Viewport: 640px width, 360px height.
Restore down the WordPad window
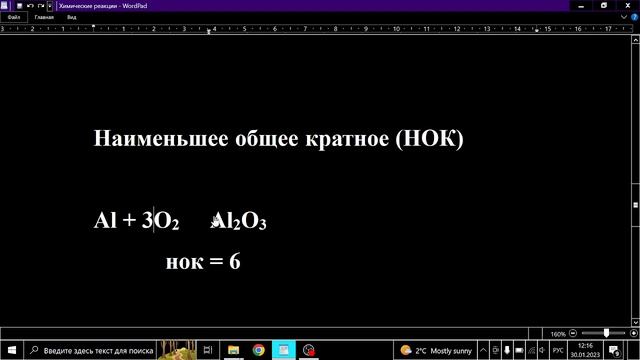click(x=604, y=6)
